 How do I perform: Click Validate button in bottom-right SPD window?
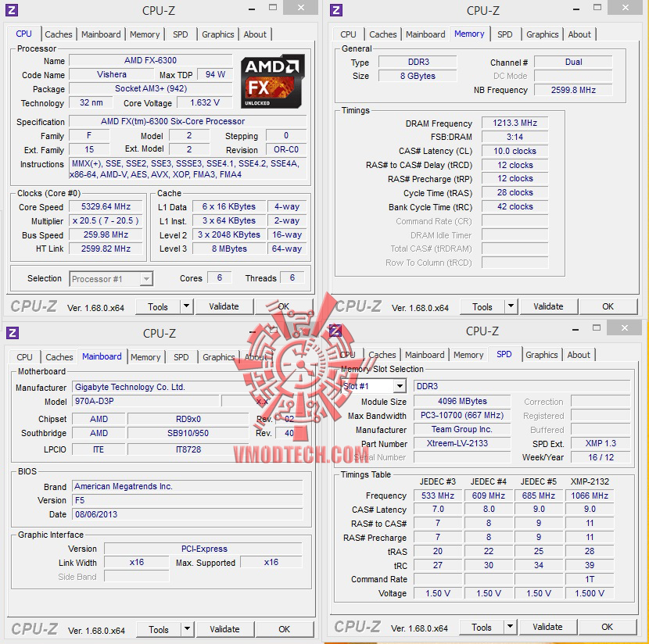[x=547, y=627]
